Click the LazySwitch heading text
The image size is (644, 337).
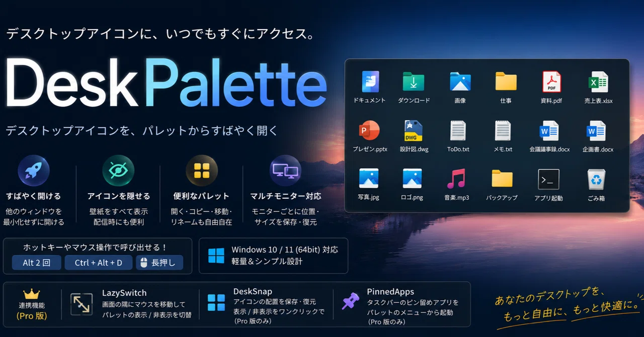tap(124, 293)
